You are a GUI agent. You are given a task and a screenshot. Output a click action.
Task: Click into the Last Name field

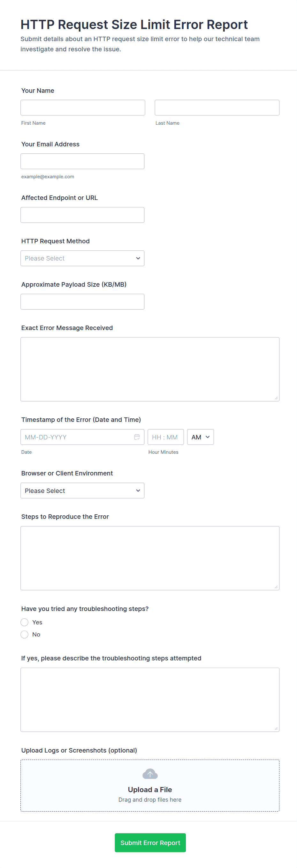[x=217, y=108]
